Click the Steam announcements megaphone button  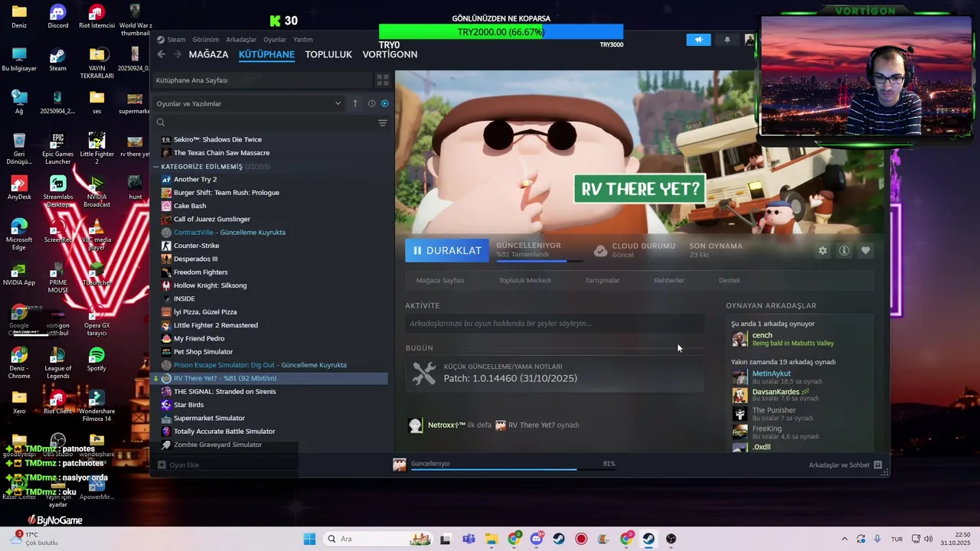pyautogui.click(x=698, y=40)
